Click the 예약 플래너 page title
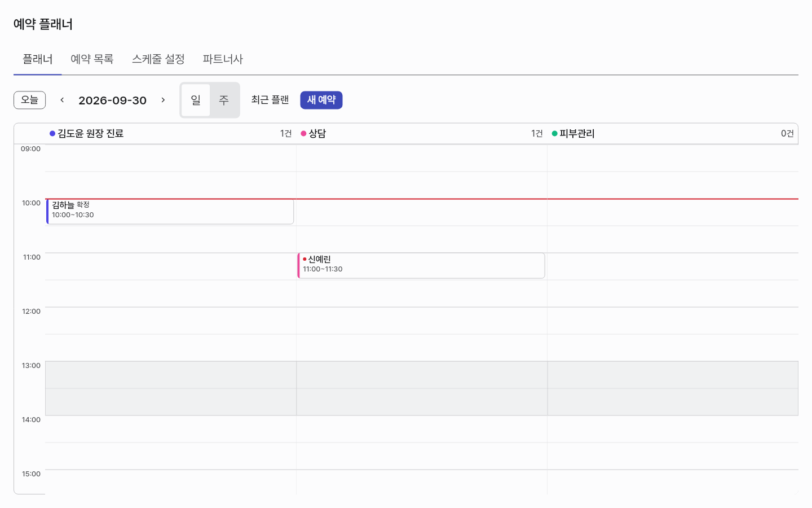This screenshot has height=508, width=812. [x=43, y=24]
